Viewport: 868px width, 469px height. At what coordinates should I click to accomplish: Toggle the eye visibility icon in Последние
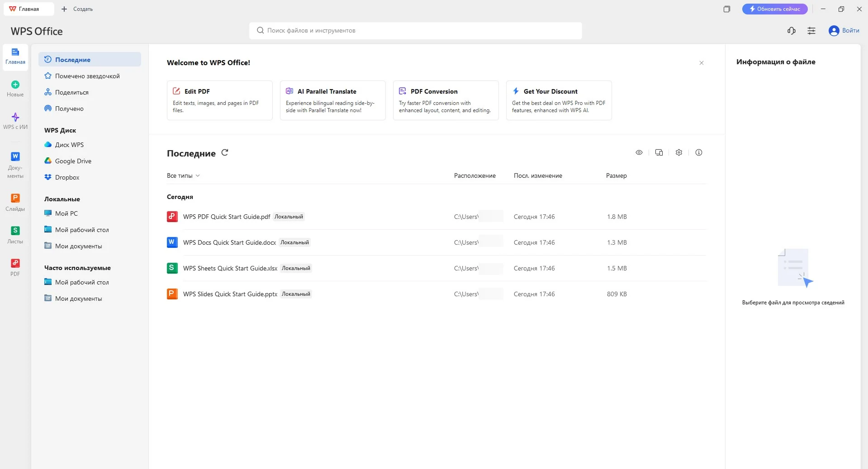pyautogui.click(x=639, y=153)
